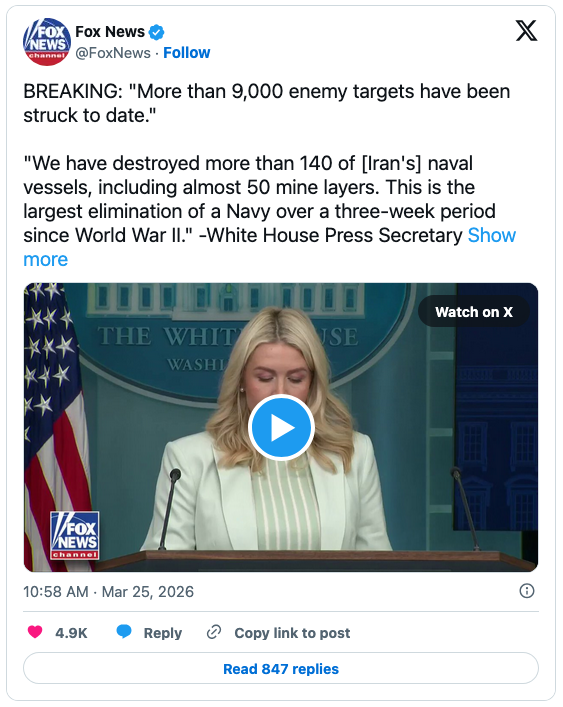The width and height of the screenshot is (563, 707).
Task: Click the 4.9K likes count
Action: coord(71,633)
